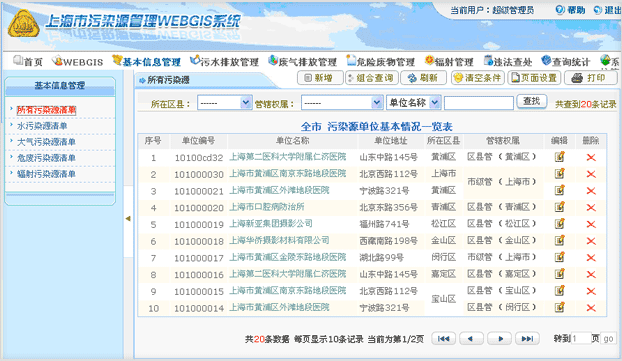
Task: Select 所有污染源清单 in the sidebar
Action: click(x=46, y=110)
